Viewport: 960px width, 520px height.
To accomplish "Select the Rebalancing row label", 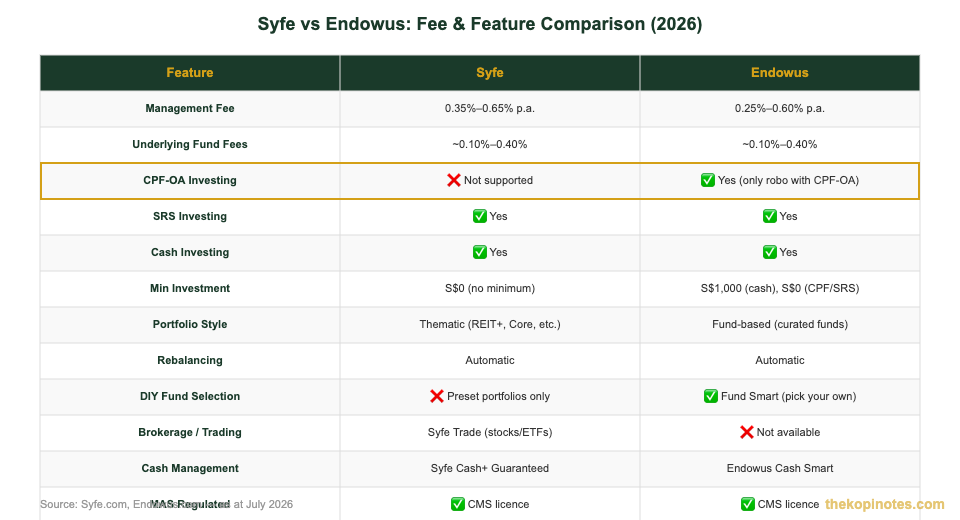I will [x=190, y=360].
